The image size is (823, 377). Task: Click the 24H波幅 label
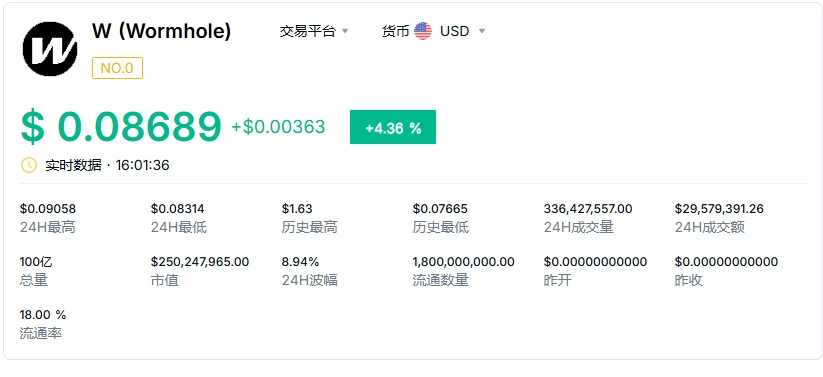click(310, 280)
